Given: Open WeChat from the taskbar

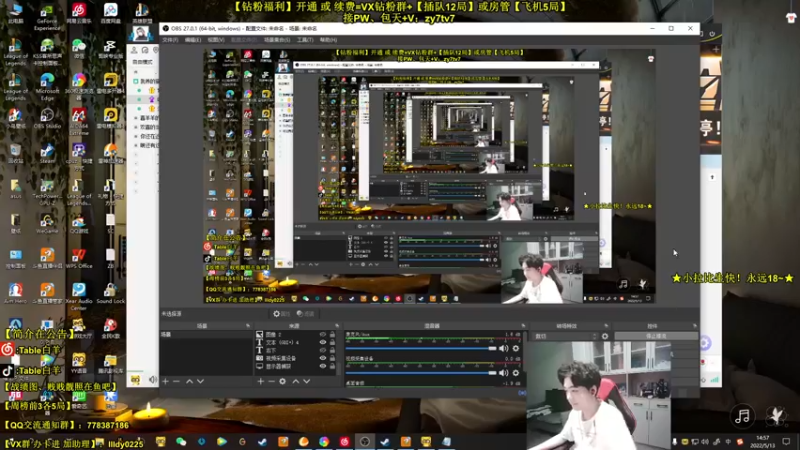Looking at the screenshot, I should (x=181, y=441).
